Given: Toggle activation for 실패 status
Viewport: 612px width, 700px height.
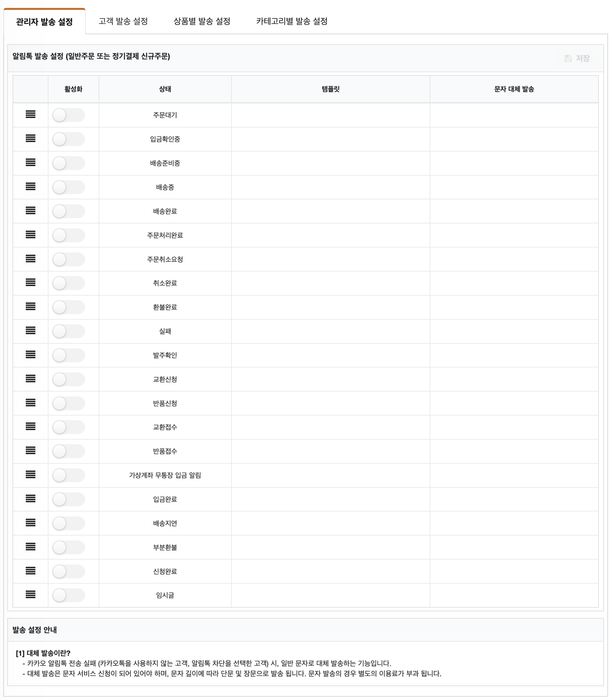Looking at the screenshot, I should pyautogui.click(x=69, y=331).
